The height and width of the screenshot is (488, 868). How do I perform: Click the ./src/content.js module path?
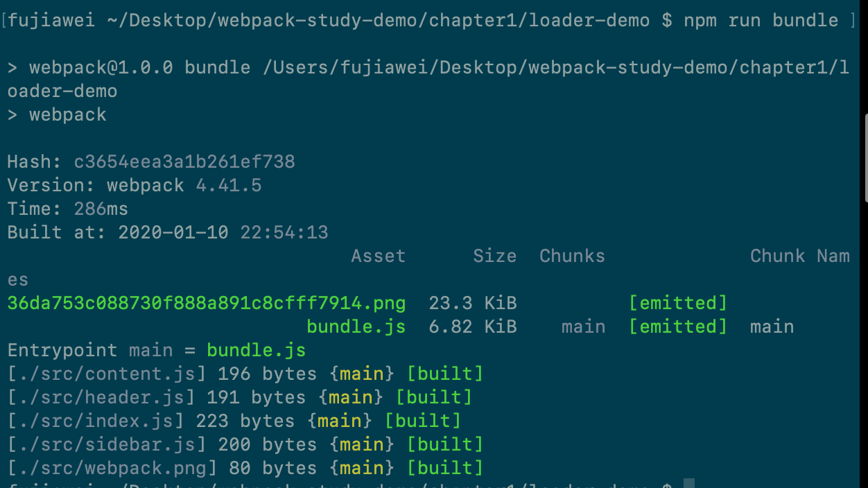[107, 374]
